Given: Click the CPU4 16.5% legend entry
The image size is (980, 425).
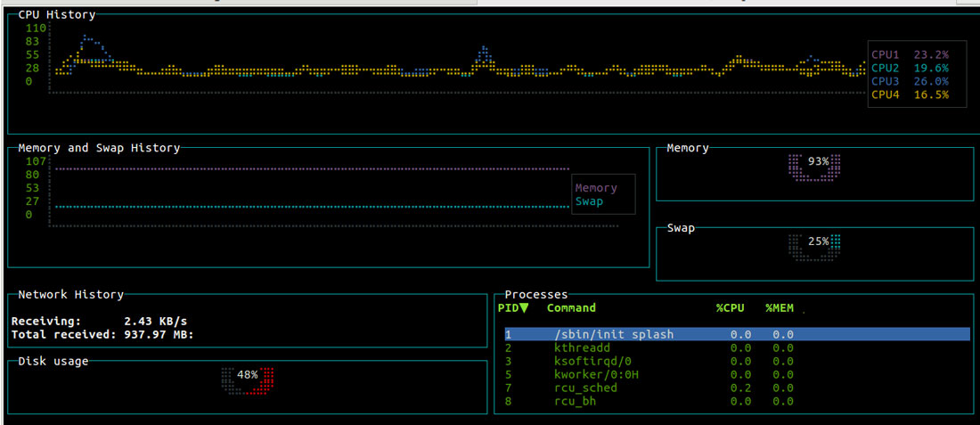Looking at the screenshot, I should [910, 95].
